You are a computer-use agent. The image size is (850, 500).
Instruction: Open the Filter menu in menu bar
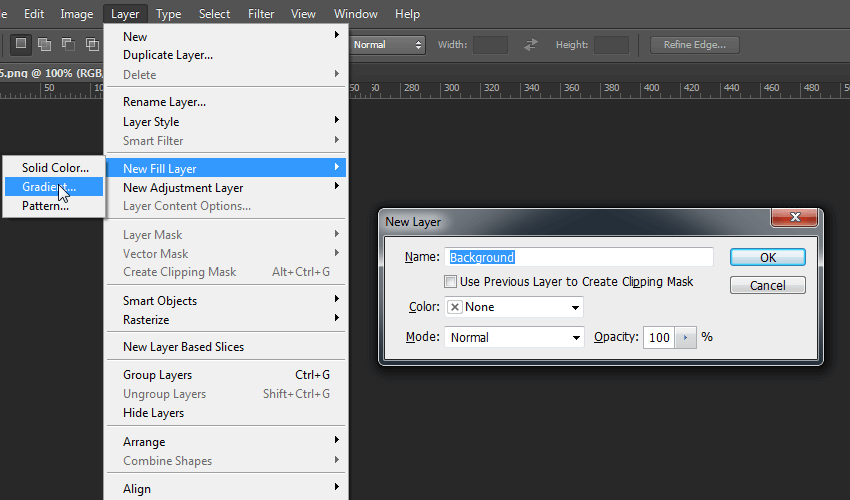tap(261, 14)
